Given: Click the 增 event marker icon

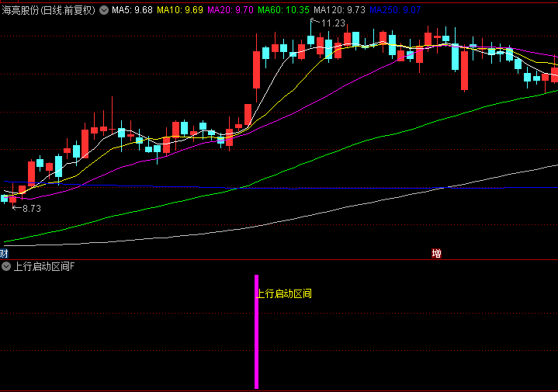Looking at the screenshot, I should pyautogui.click(x=436, y=254).
